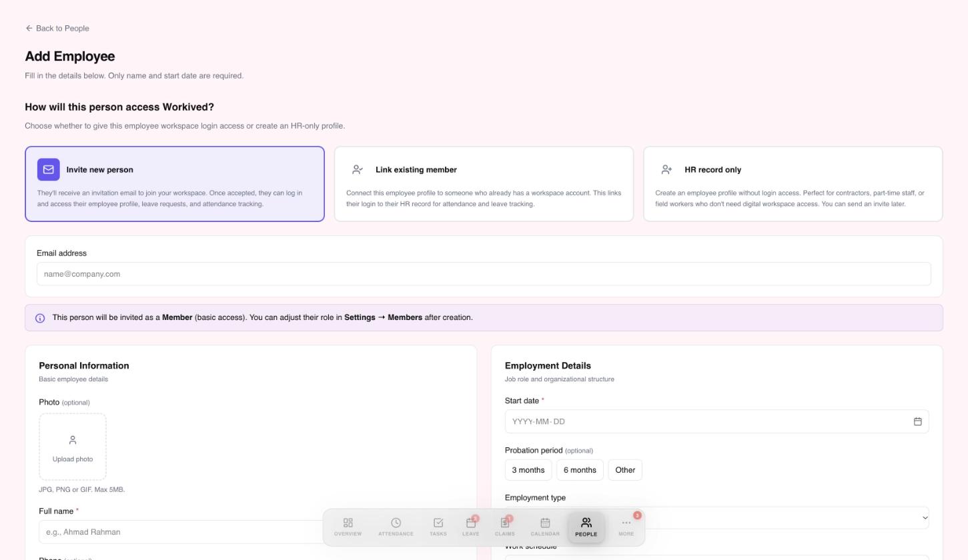Go to Tasks in the bottom dock
Image resolution: width=968 pixels, height=560 pixels.
(438, 527)
